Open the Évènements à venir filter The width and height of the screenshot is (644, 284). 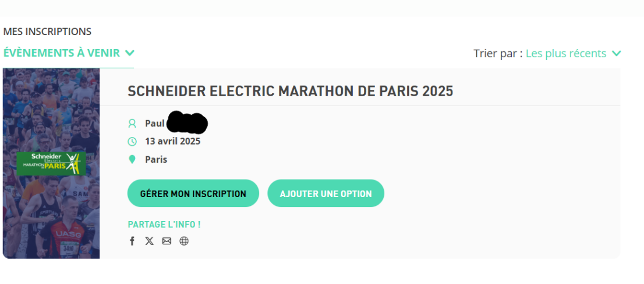click(x=61, y=53)
